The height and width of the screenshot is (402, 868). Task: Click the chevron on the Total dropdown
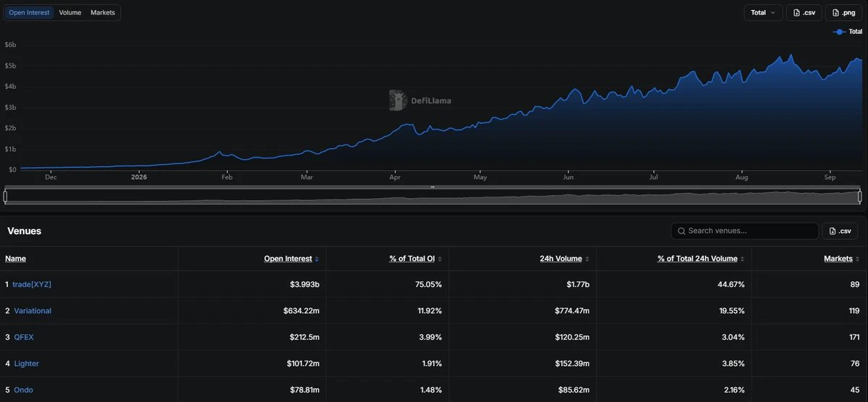[773, 12]
